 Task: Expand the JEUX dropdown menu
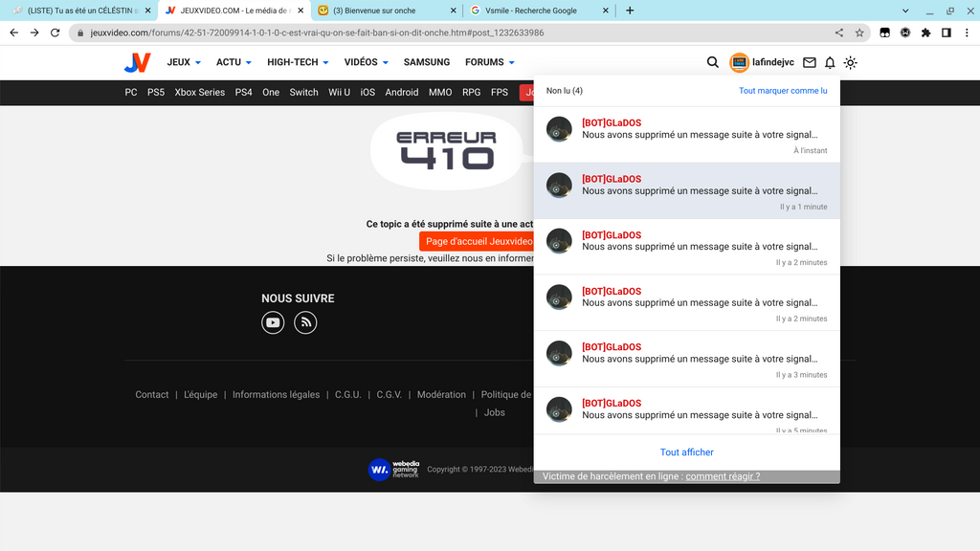pyautogui.click(x=184, y=62)
